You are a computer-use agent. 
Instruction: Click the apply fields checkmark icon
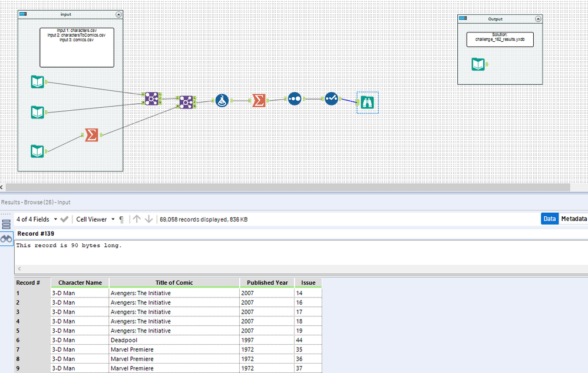(x=64, y=219)
